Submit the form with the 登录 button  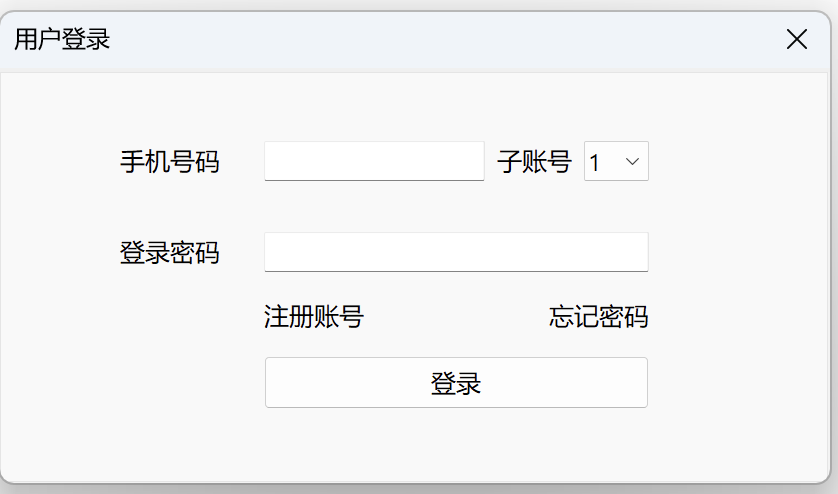pyautogui.click(x=456, y=383)
